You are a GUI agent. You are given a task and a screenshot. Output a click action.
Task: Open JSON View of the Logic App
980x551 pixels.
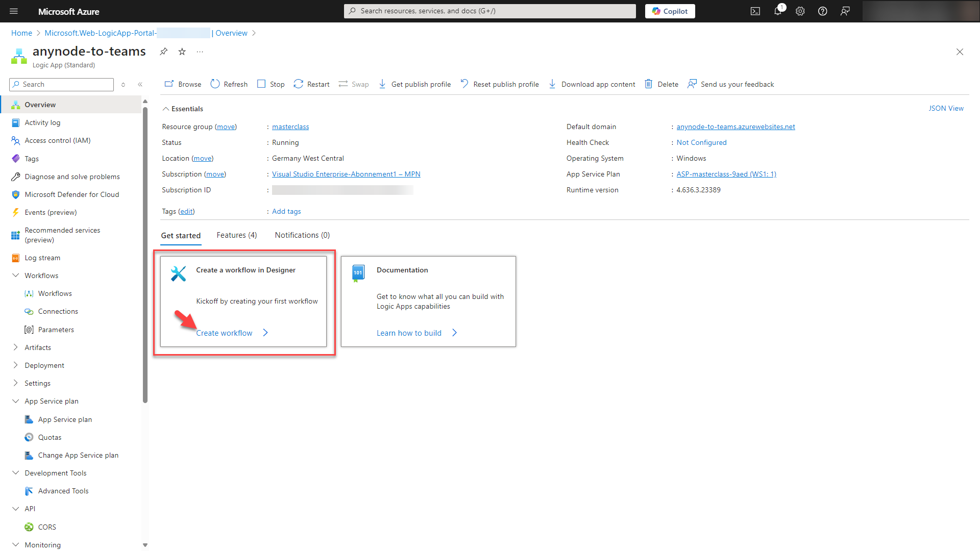946,108
